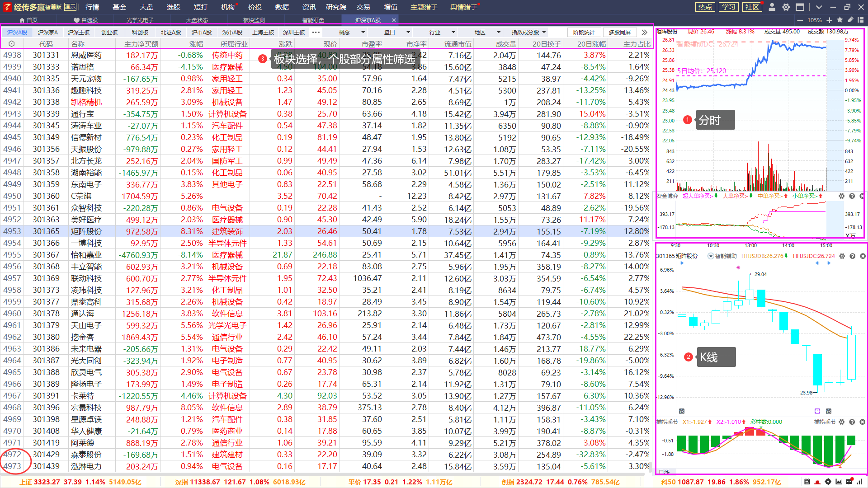Select the 矩阵股份 row

tap(325, 231)
